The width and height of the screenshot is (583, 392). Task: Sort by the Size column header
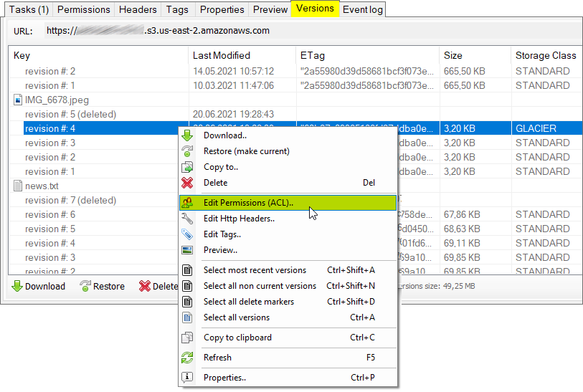point(475,55)
